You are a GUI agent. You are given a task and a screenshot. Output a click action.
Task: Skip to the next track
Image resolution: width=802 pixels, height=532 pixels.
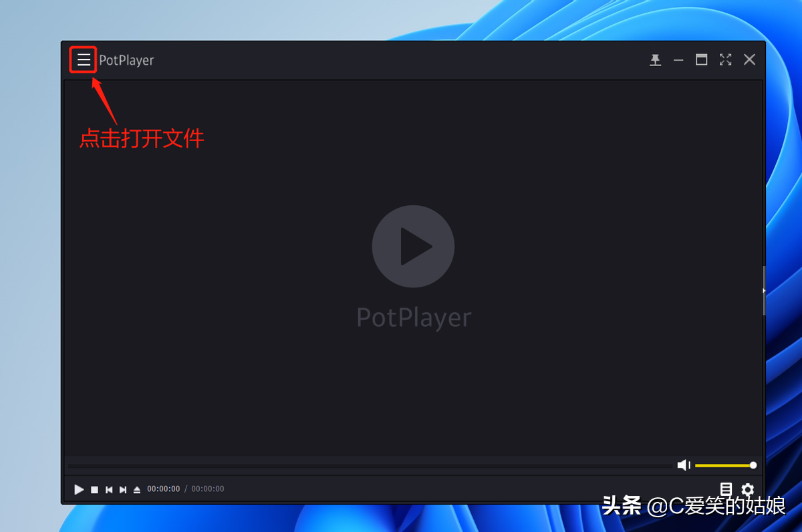[123, 490]
